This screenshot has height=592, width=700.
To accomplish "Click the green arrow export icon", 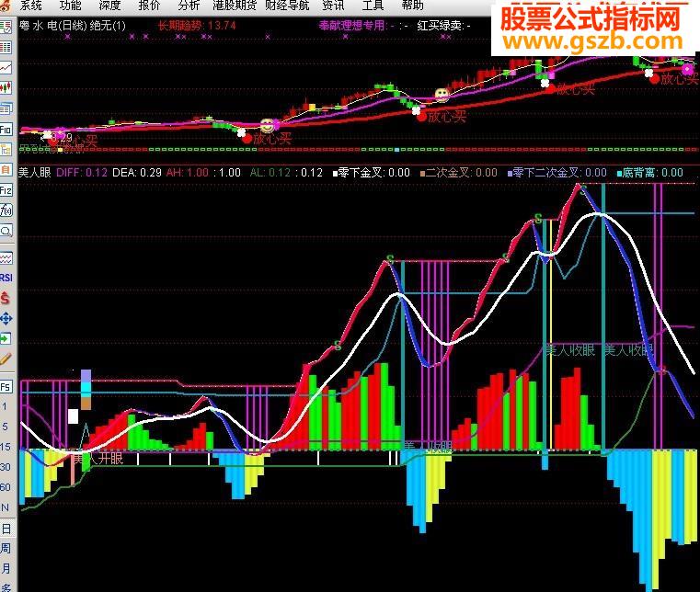I will tap(6, 338).
